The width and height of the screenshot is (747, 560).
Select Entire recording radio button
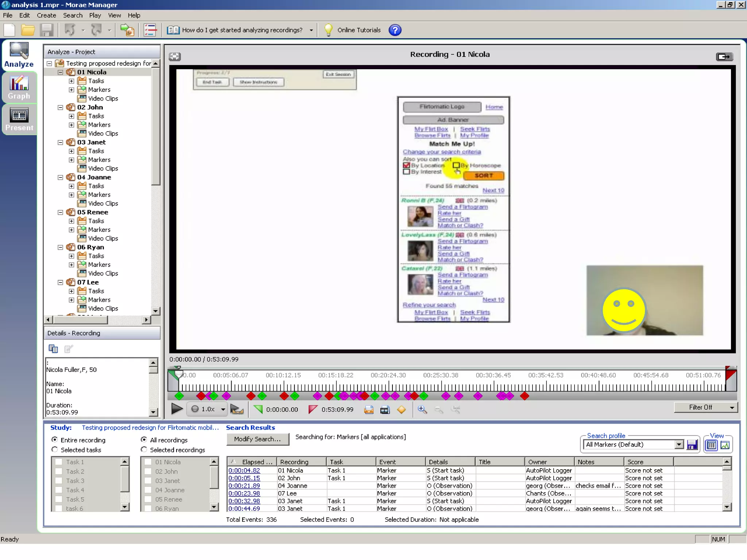pyautogui.click(x=55, y=440)
